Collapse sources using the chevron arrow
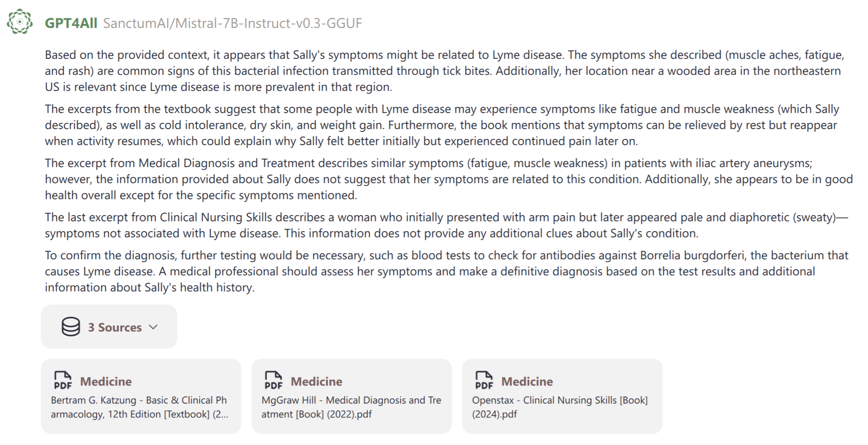 (x=153, y=327)
